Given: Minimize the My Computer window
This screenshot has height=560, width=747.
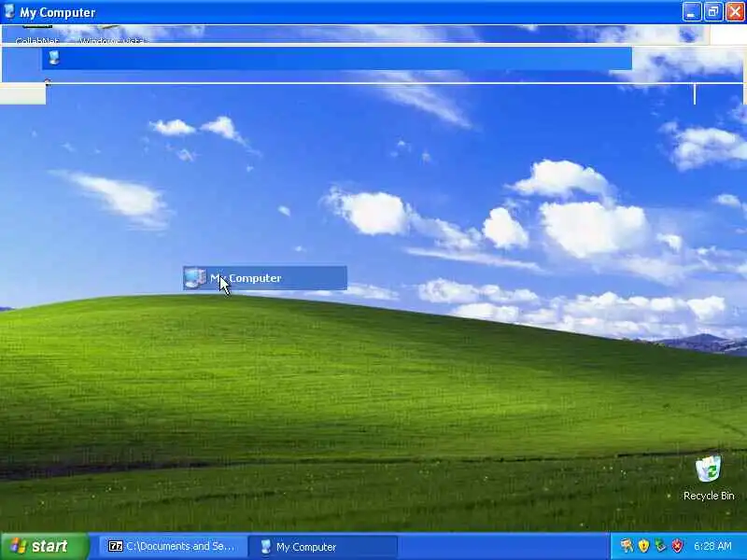Looking at the screenshot, I should tap(692, 12).
